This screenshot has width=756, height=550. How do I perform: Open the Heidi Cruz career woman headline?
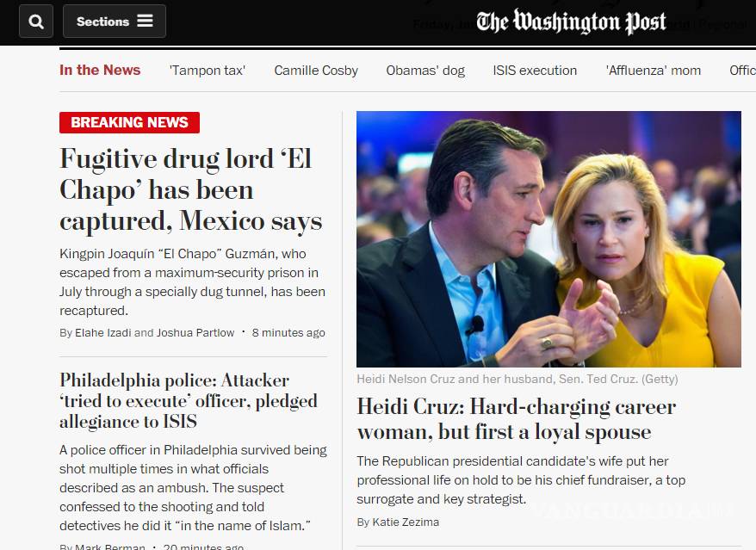point(516,419)
